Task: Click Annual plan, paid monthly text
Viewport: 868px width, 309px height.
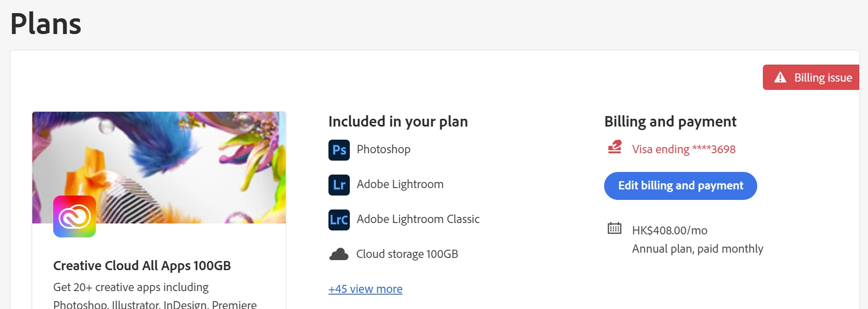Action: tap(697, 249)
